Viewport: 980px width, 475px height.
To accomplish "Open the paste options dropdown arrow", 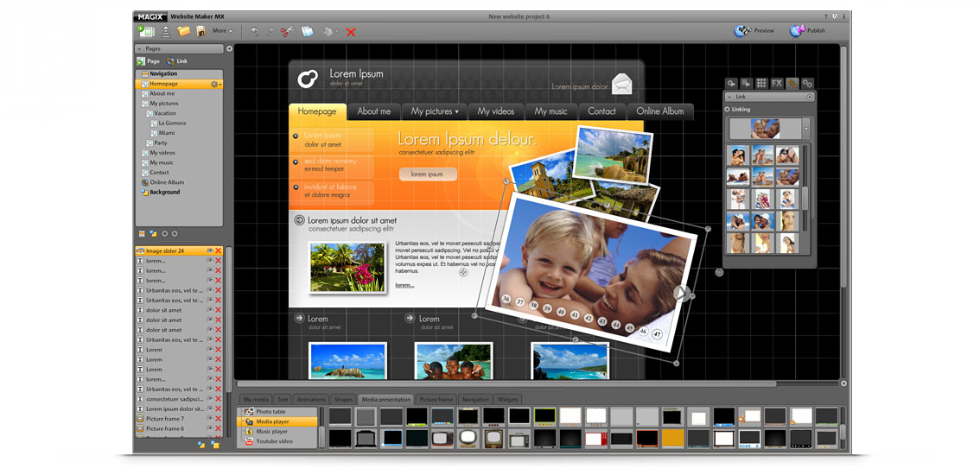I will pyautogui.click(x=336, y=31).
